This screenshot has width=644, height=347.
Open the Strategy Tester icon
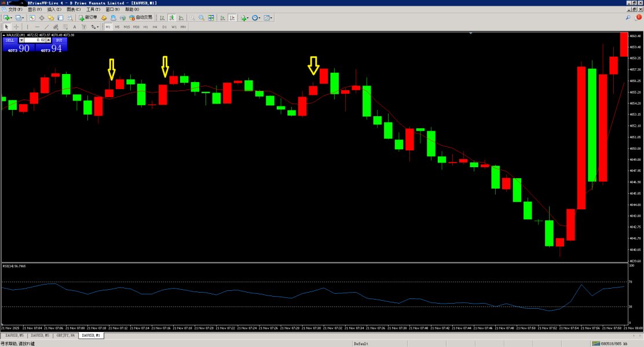pos(70,18)
